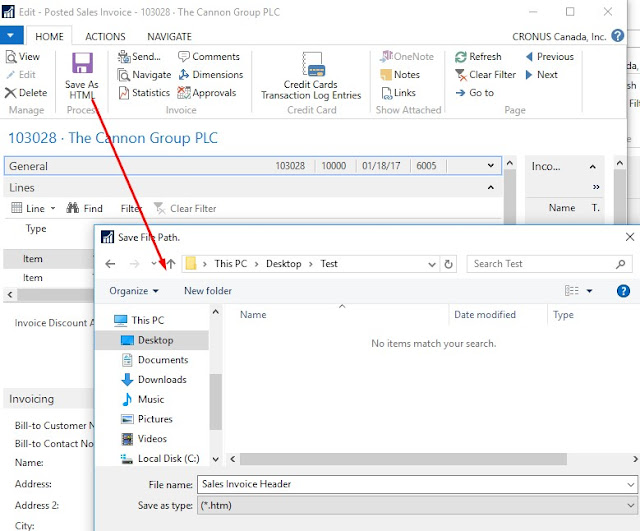Open the Comments action

coord(209,57)
